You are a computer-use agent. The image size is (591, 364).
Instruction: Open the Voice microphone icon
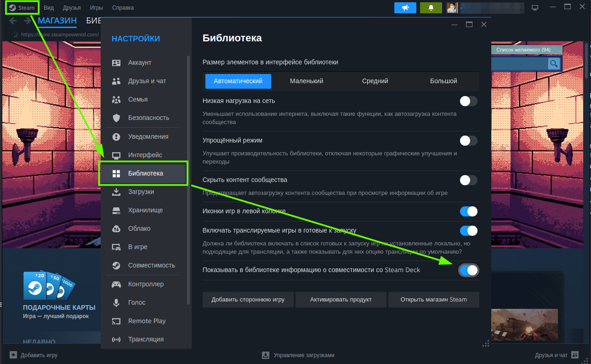(116, 302)
